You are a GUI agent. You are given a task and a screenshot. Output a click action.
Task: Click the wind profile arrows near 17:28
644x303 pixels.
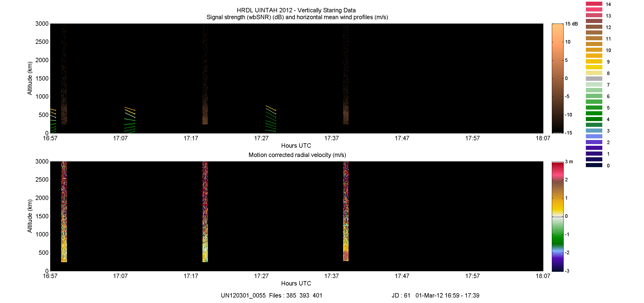[271, 119]
